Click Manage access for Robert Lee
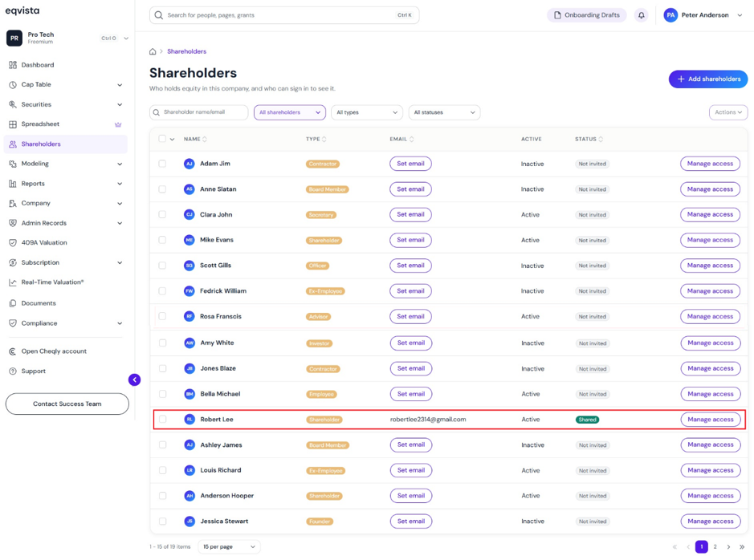 coord(711,420)
